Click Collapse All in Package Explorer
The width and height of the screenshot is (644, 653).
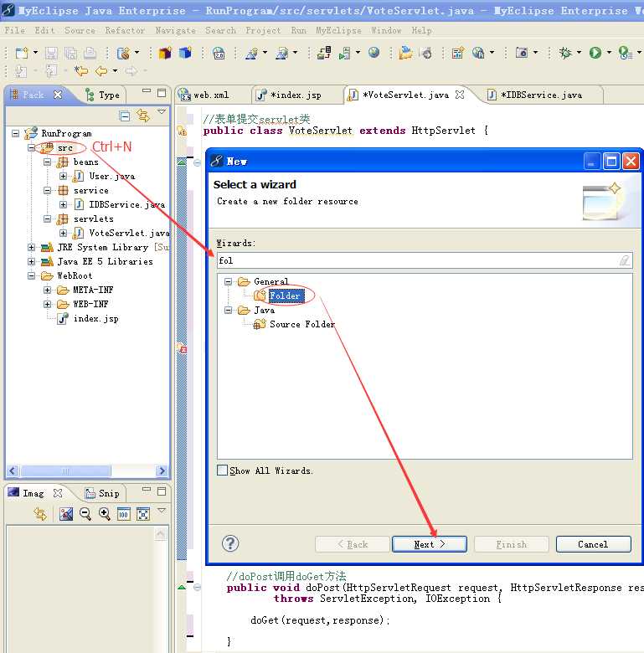point(125,116)
